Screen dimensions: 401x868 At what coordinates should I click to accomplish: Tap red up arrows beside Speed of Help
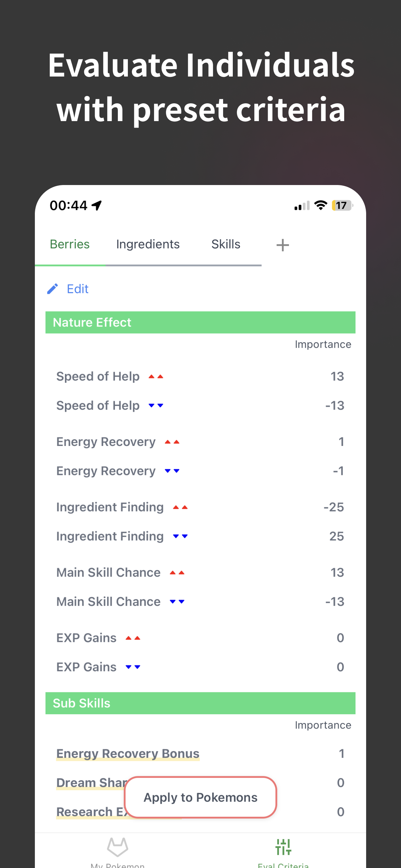[156, 377]
